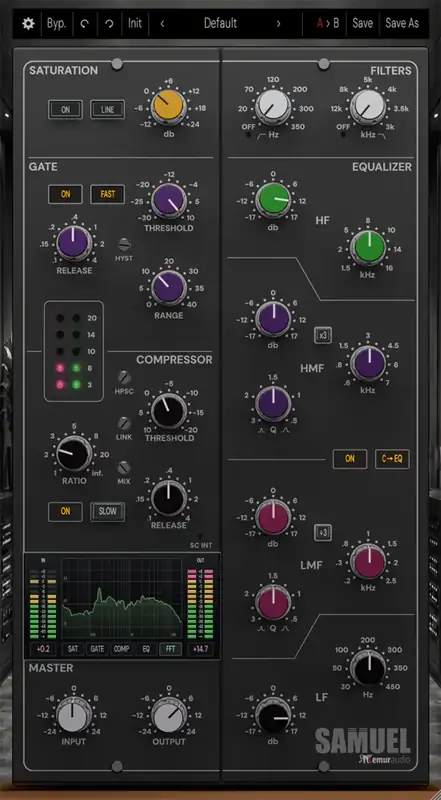The height and width of the screenshot is (800, 441).
Task: Click the Gate THRESHOLD purple knob
Action: tap(168, 201)
